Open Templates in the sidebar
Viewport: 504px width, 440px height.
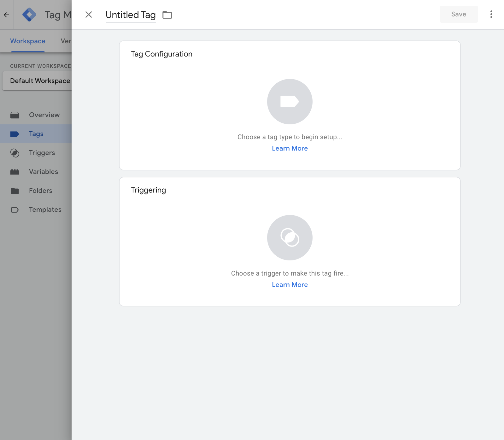(x=36, y=210)
